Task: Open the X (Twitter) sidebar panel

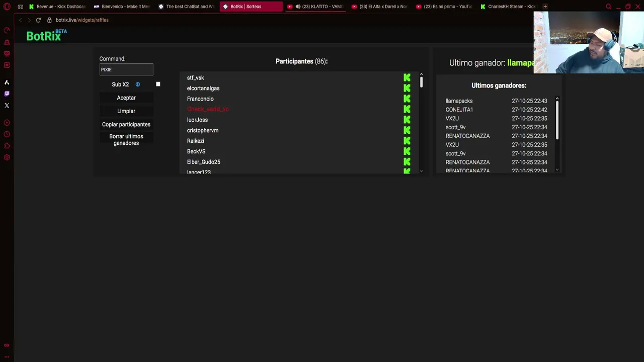Action: coord(7,106)
